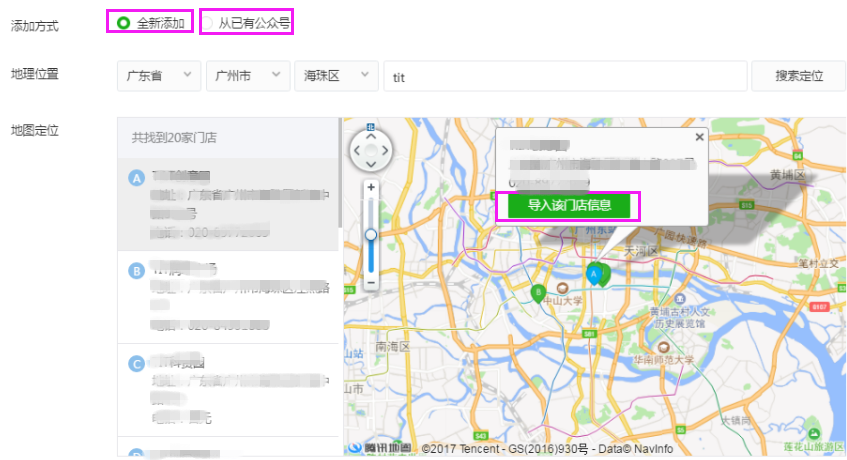Focus the search field containing 'tit'
Screen dimensions: 847x460
565,76
